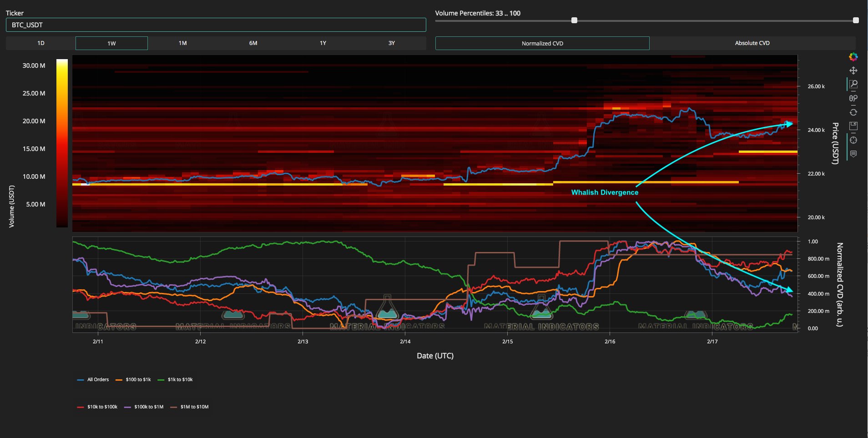Viewport: 868px width, 438px height.
Task: Toggle the Crosshair tool
Action: [x=853, y=140]
